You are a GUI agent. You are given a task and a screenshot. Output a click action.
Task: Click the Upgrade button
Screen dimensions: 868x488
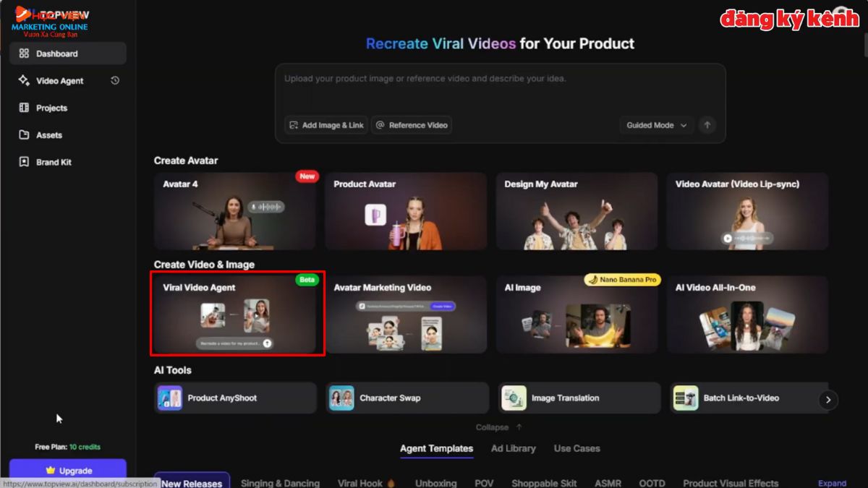pos(69,470)
